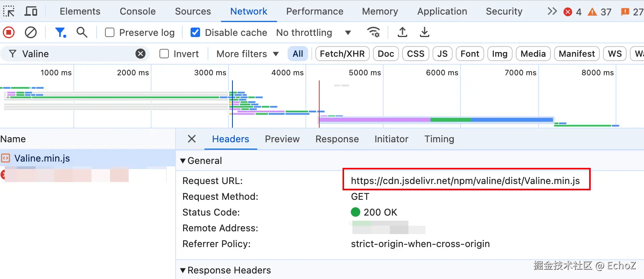Filter by Doc requests
Screen dimensions: 644x279
coord(386,54)
